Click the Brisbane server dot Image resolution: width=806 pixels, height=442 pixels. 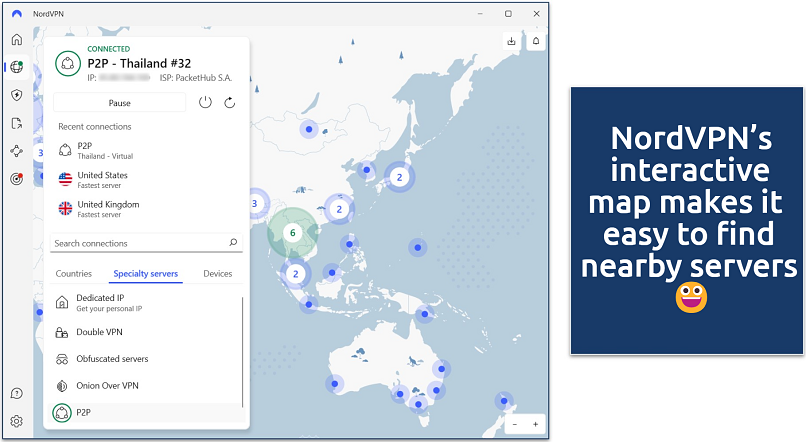tap(441, 369)
